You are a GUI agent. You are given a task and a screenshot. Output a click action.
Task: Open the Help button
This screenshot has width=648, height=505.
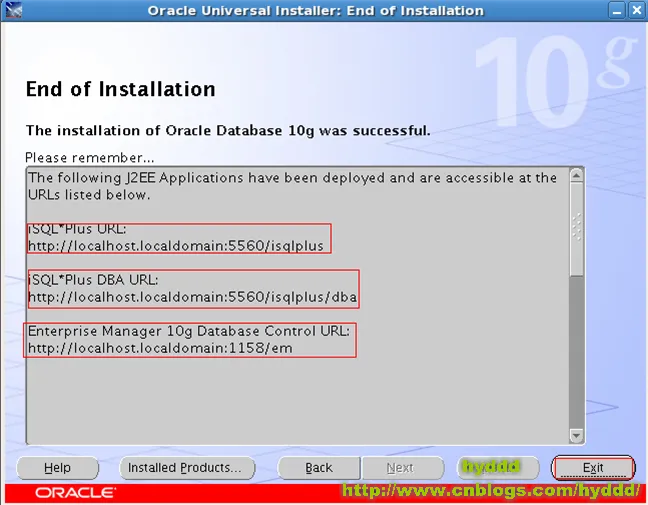click(x=57, y=468)
